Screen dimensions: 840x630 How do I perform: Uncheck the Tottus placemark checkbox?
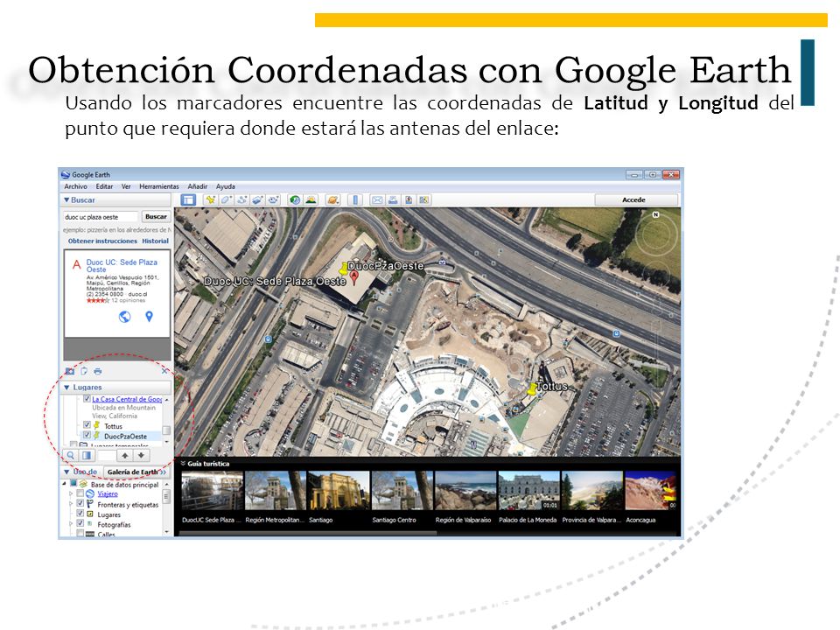87,425
